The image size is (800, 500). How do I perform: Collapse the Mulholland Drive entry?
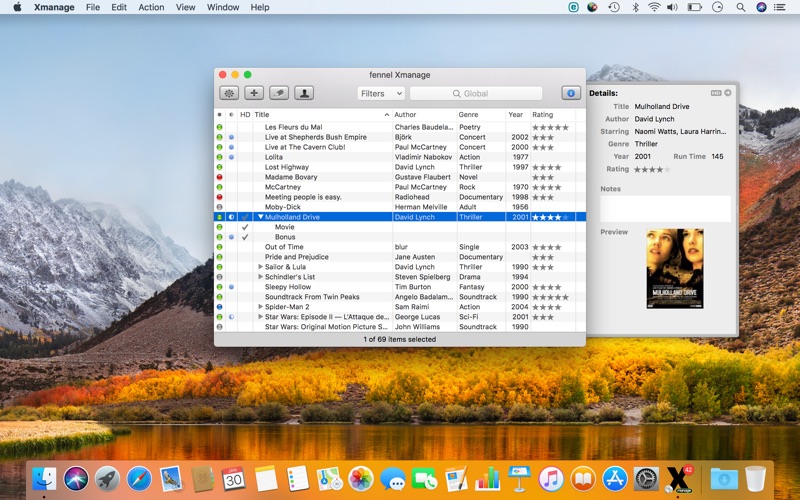click(x=261, y=217)
